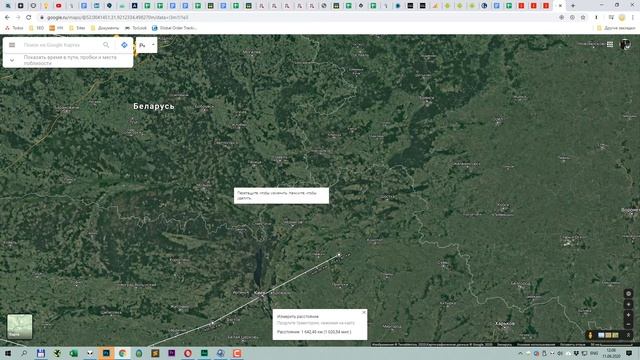Open the dropdown arrow beside the search box
The image size is (640, 360).
(153, 44)
